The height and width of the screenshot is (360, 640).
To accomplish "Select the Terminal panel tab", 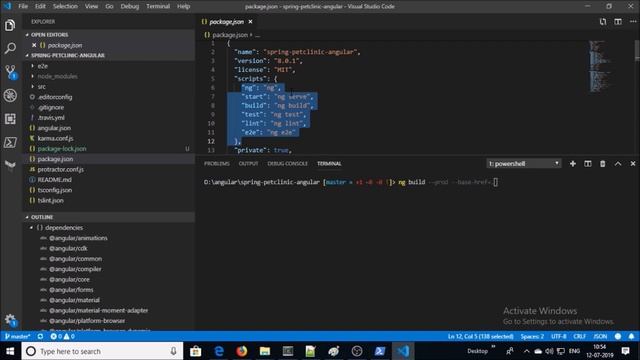I will click(329, 164).
